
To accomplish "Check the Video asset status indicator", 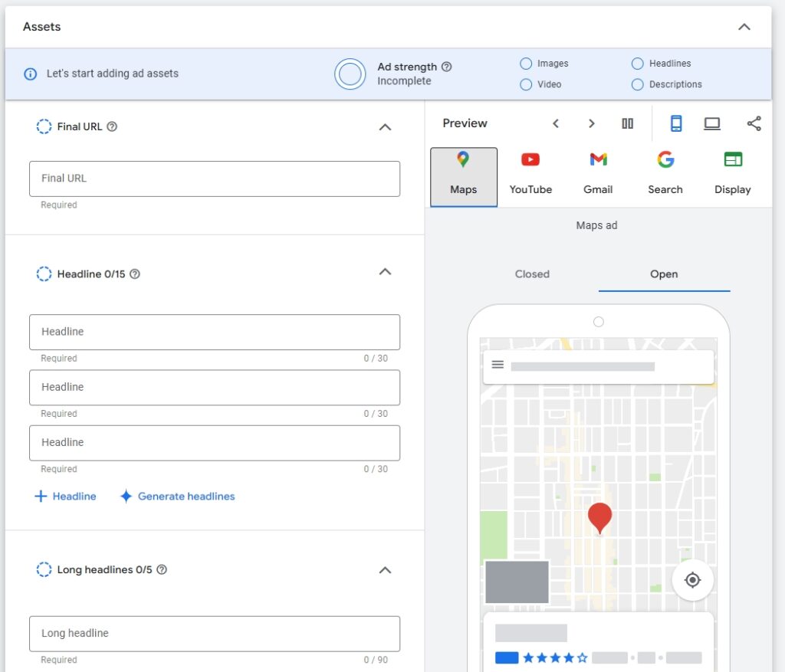I will point(526,84).
